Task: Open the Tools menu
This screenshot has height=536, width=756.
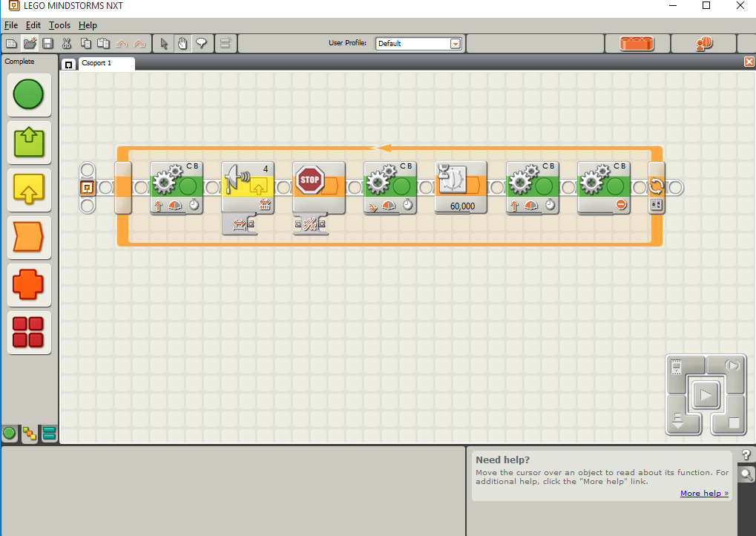Action: point(60,25)
